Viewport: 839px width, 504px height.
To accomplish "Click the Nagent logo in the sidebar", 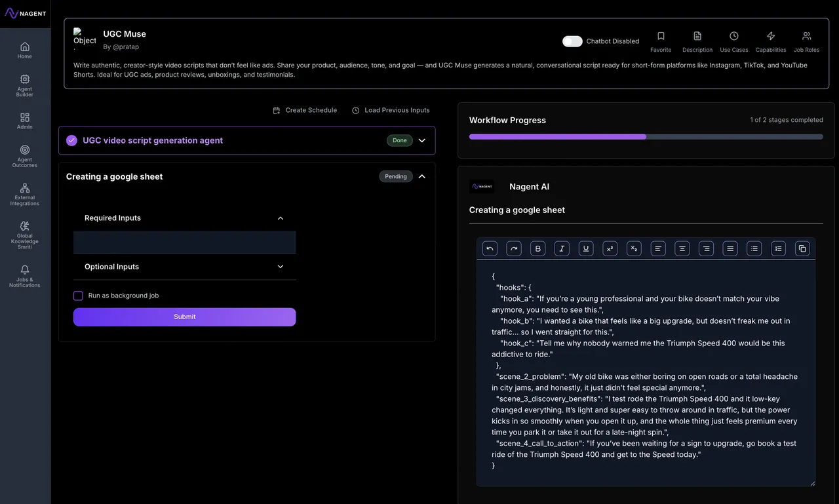I will click(25, 13).
